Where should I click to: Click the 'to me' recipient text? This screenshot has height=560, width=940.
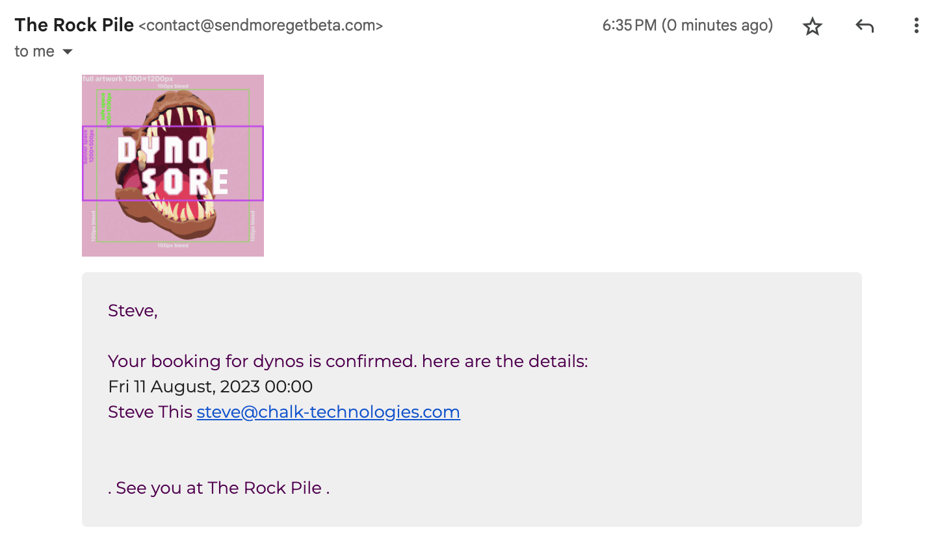click(x=34, y=52)
